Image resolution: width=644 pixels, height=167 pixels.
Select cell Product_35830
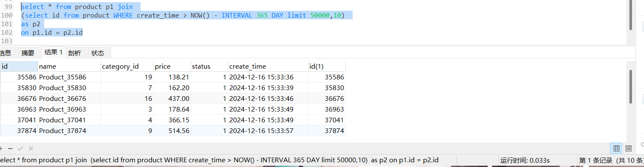click(x=69, y=88)
